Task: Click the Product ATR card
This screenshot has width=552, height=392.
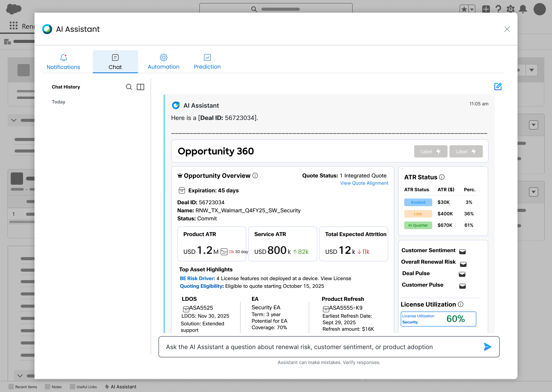Action: pos(211,244)
